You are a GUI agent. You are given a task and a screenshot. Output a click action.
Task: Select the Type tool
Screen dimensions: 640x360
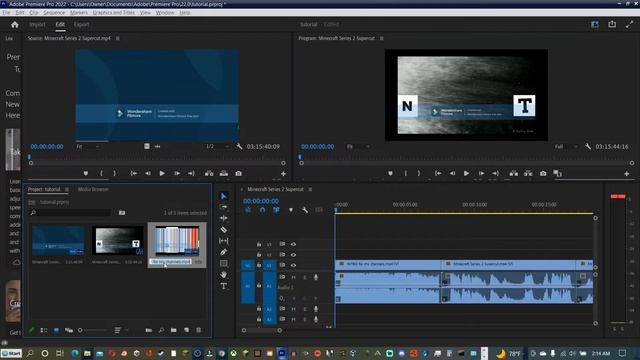pos(224,286)
